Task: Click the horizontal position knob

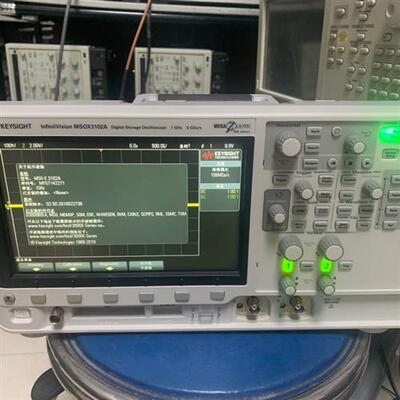Action: click(356, 145)
